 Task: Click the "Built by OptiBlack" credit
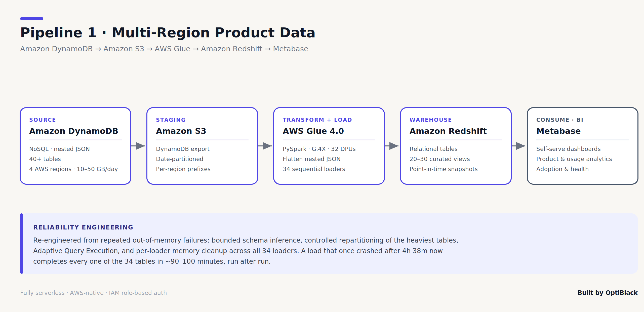click(x=608, y=293)
